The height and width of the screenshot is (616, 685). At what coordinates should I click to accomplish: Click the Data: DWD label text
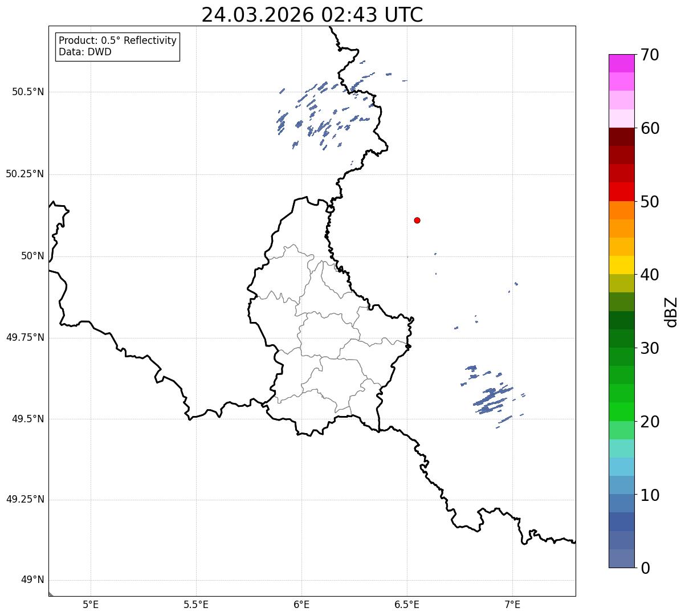[x=85, y=52]
